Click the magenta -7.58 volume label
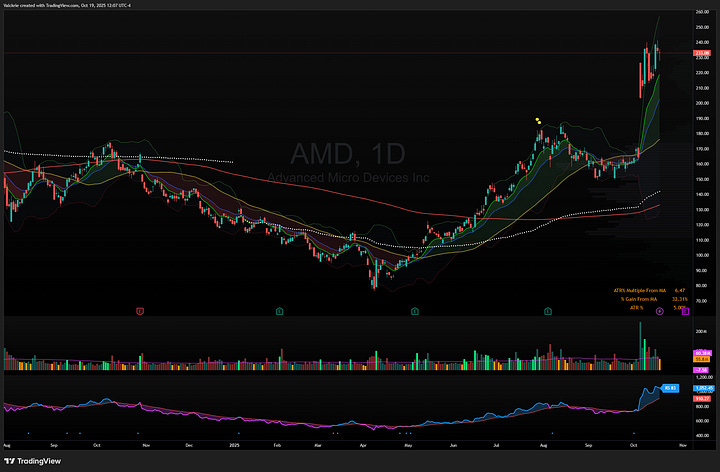Screen dimensions: 720x472 pos(701,370)
